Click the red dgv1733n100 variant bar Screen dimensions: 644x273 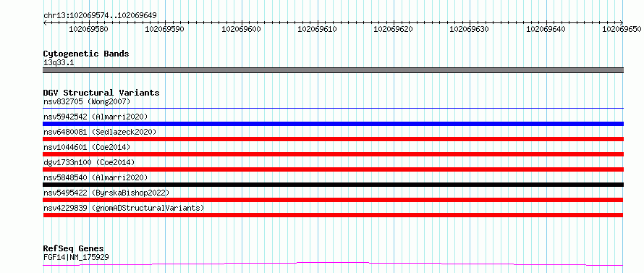334,169
